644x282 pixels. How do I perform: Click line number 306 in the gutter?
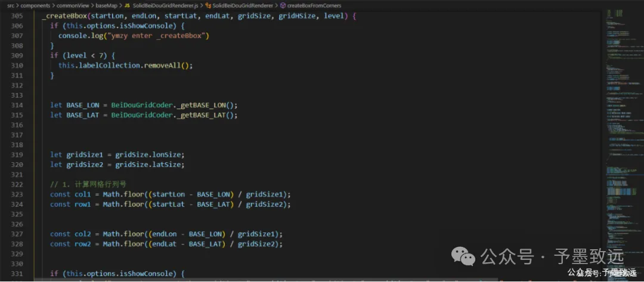click(17, 26)
